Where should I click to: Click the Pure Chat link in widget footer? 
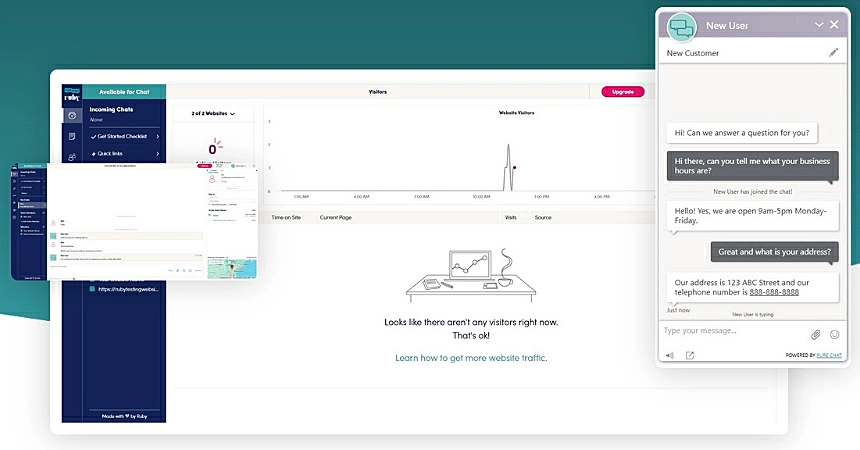(829, 355)
